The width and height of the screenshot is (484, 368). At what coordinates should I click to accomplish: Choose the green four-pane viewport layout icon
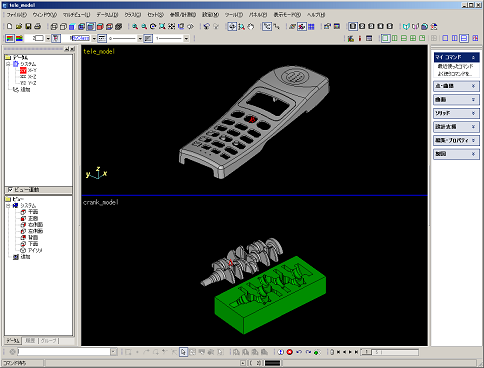[413, 38]
